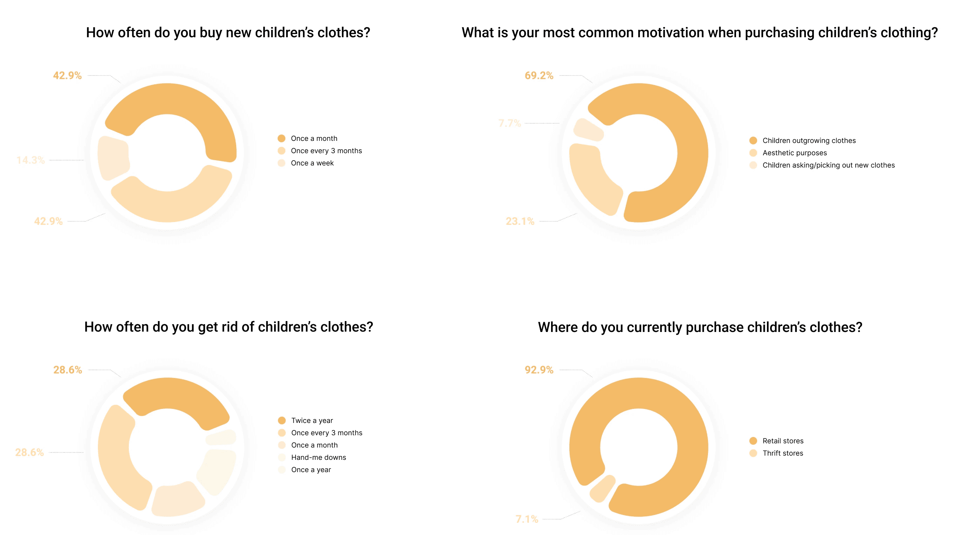
Task: Click the 92.9% percentage label
Action: pos(539,370)
